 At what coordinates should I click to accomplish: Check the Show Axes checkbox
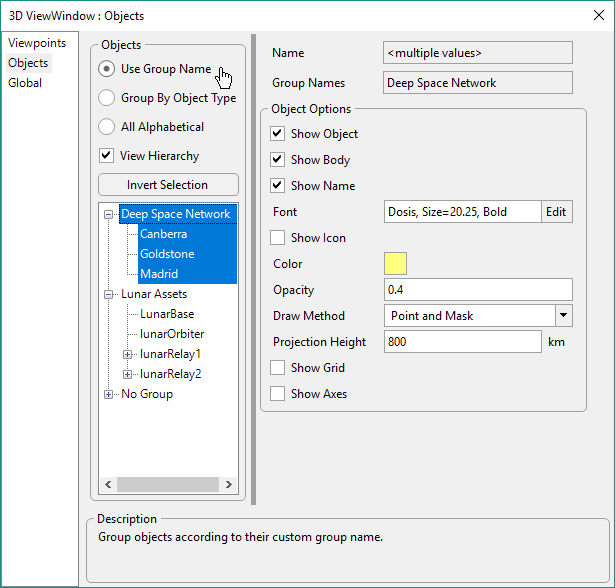click(277, 394)
